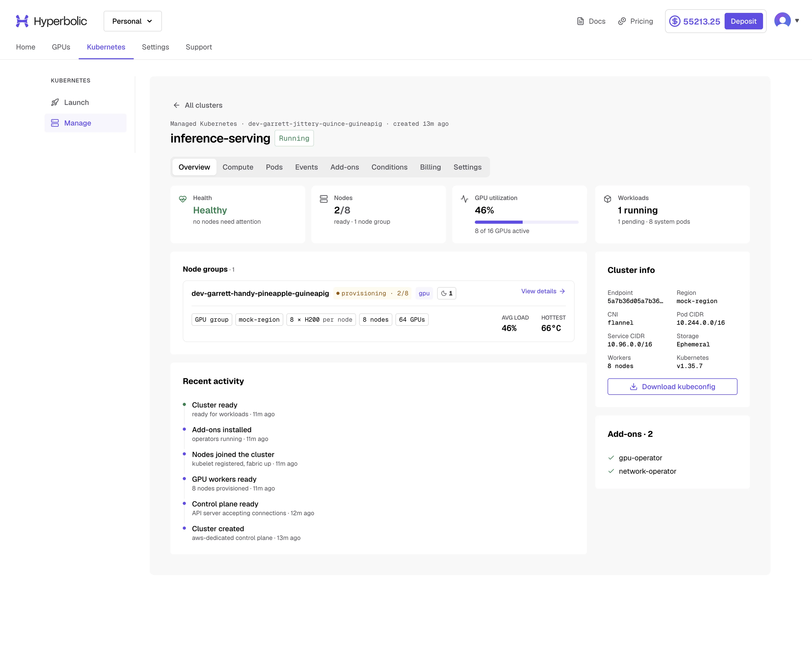Click the Nodes card server icon
Screen dimensions: 812x667
coord(324,199)
